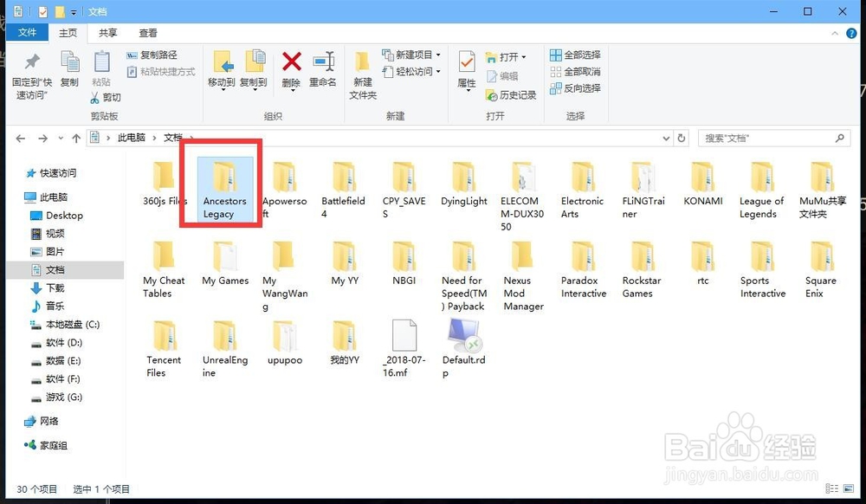The height and width of the screenshot is (504, 866).
Task: Switch to large icons view in status bar
Action: 848,488
